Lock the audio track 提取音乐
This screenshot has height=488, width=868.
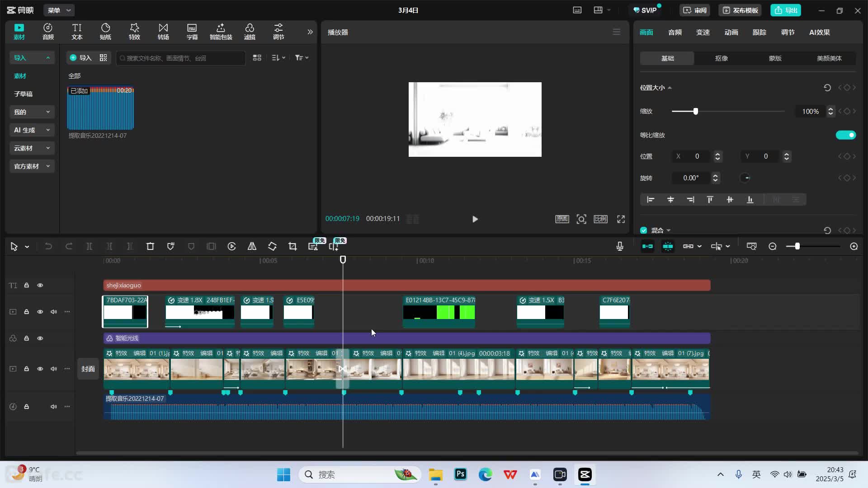26,407
